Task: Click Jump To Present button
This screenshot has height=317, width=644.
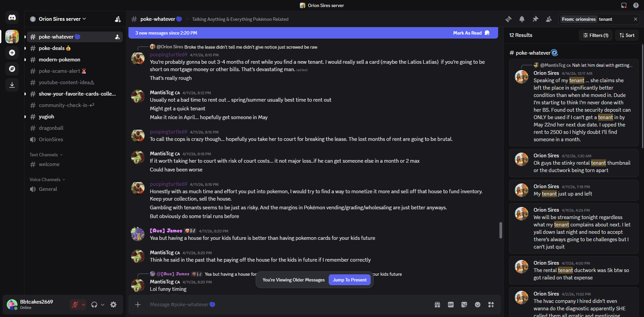Action: [350, 280]
